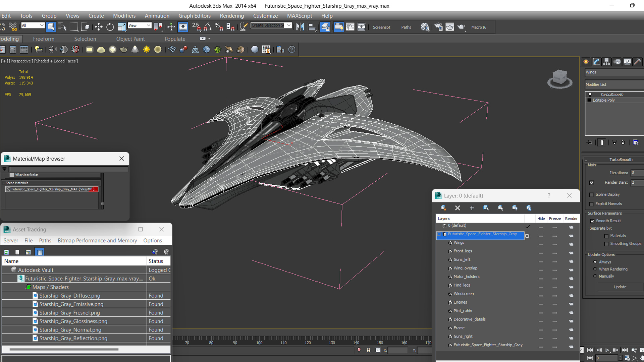
Task: Select When Rendering update option
Action: (595, 269)
